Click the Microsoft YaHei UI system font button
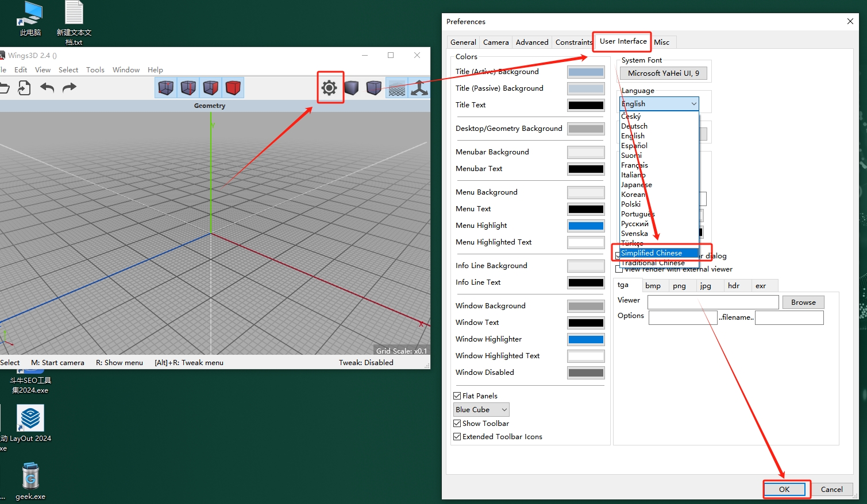Viewport: 867px width, 504px height. 663,73
